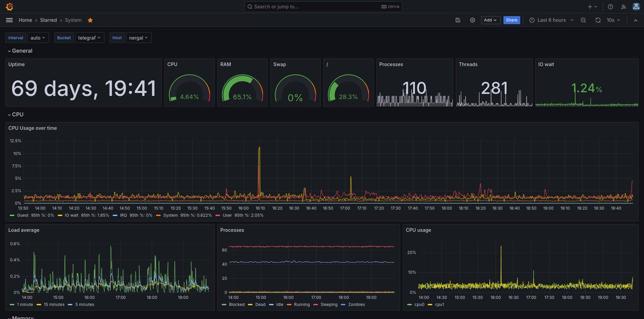644x319 pixels.
Task: Open dashboard settings gear icon
Action: pyautogui.click(x=473, y=20)
